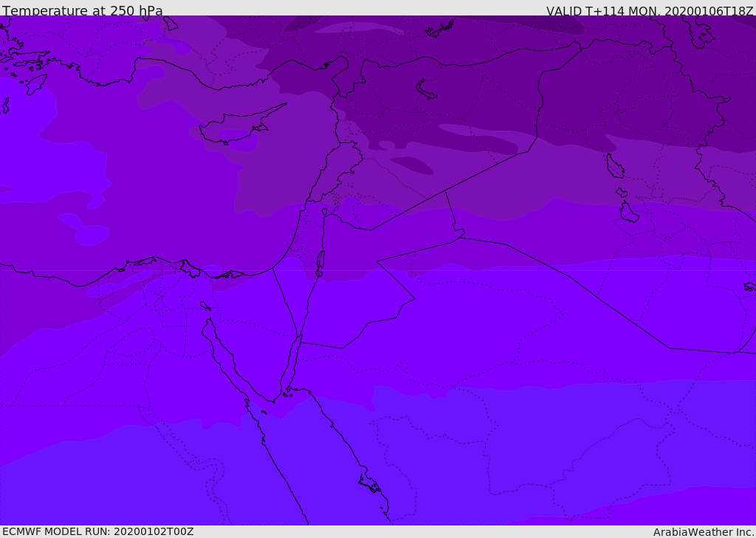The height and width of the screenshot is (538, 756).
Task: Click the ArabiaWeather Inc credit
Action: click(704, 532)
